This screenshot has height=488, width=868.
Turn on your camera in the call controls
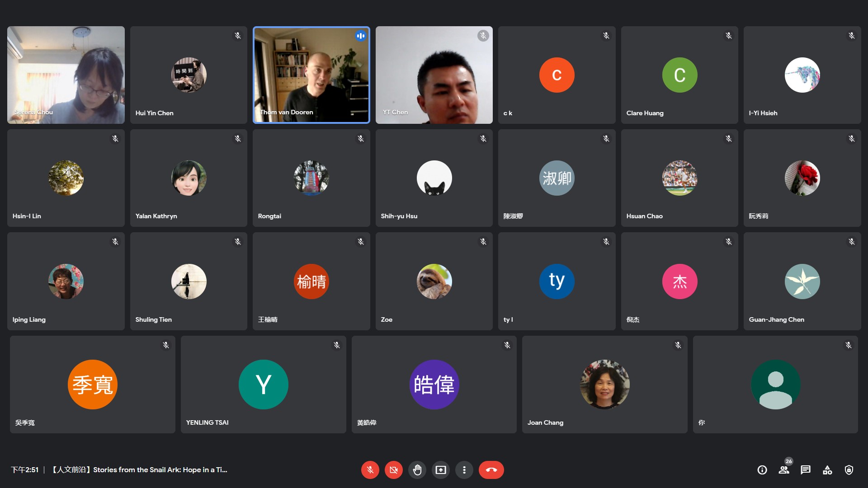[x=393, y=470]
